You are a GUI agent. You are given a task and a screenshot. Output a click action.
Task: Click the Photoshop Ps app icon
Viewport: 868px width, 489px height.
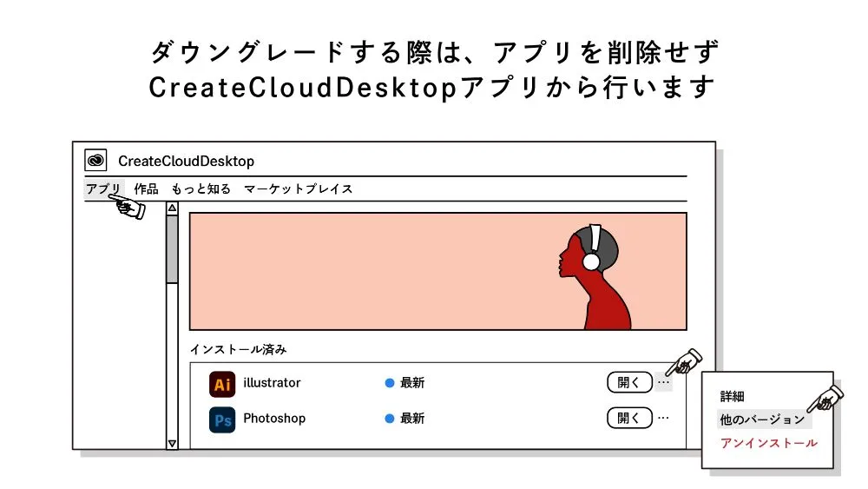coord(222,420)
